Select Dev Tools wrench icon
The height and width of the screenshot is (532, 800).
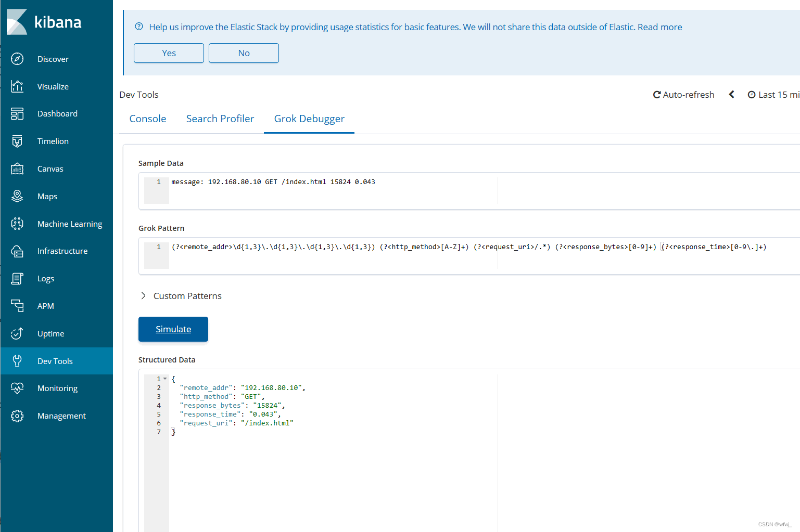pyautogui.click(x=17, y=361)
